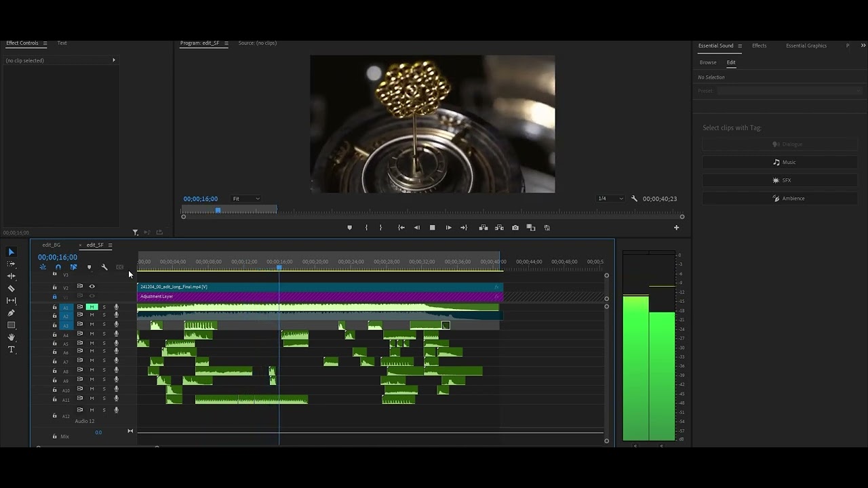This screenshot has width=868, height=488.
Task: Toggle Linked Selection in timeline
Action: click(73, 267)
